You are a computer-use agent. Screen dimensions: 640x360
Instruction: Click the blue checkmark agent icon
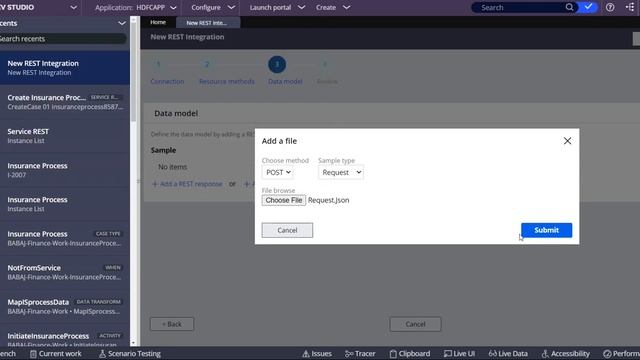coord(588,7)
